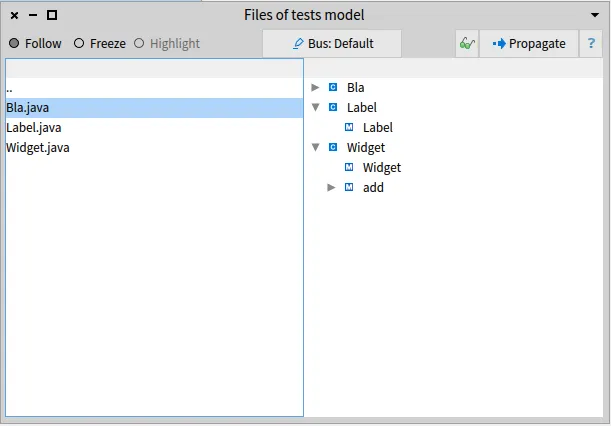Click the class icon beside Label class
This screenshot has height=426, width=611.
333,107
